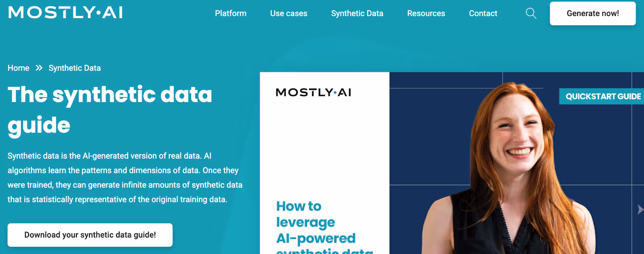The height and width of the screenshot is (254, 644).
Task: Expand the Resources navigation menu
Action: (426, 13)
